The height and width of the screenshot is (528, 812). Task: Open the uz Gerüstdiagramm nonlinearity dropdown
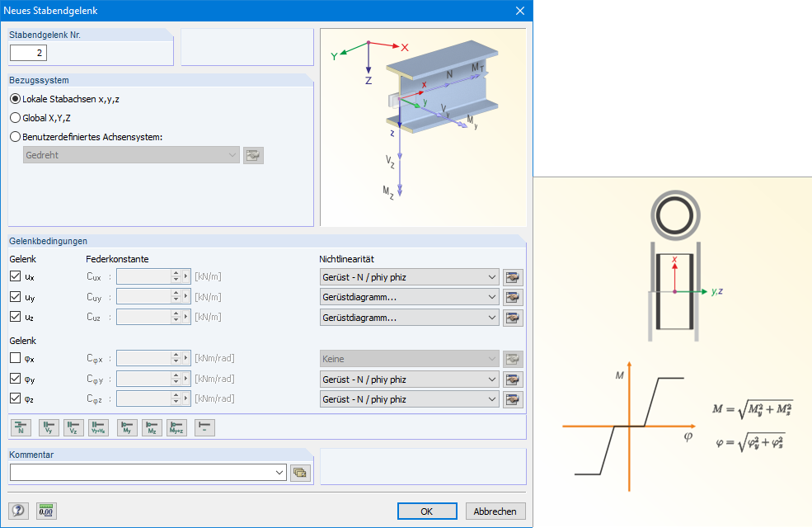pyautogui.click(x=409, y=318)
